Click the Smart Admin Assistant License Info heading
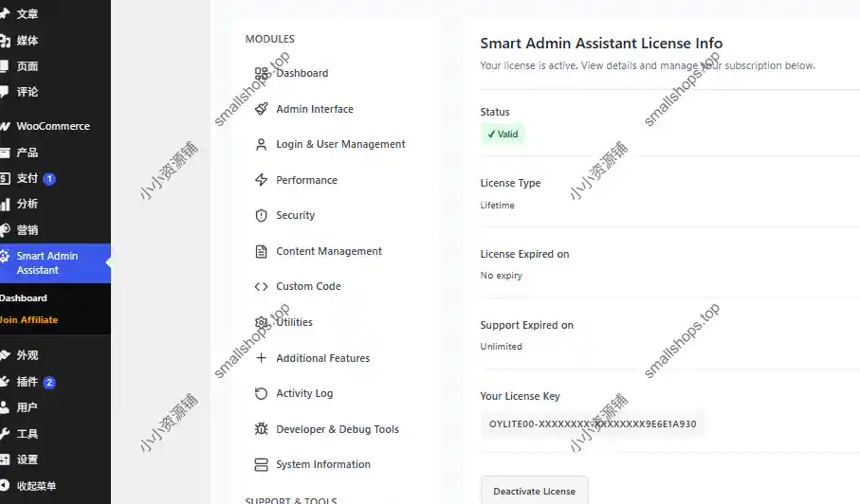 (x=601, y=44)
